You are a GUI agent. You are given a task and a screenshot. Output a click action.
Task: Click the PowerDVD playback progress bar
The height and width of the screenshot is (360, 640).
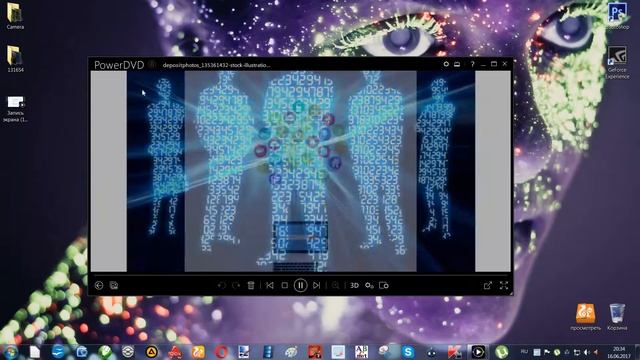click(x=300, y=274)
